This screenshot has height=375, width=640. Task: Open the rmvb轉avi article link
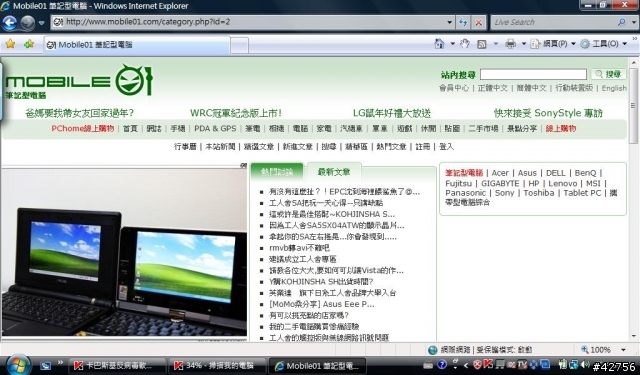click(299, 248)
